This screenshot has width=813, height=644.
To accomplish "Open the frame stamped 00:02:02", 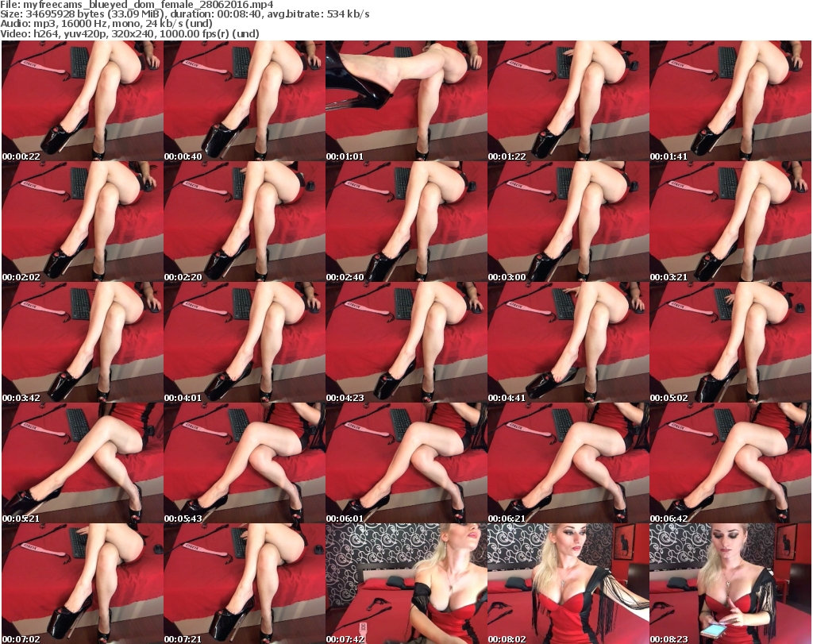I will pyautogui.click(x=83, y=222).
